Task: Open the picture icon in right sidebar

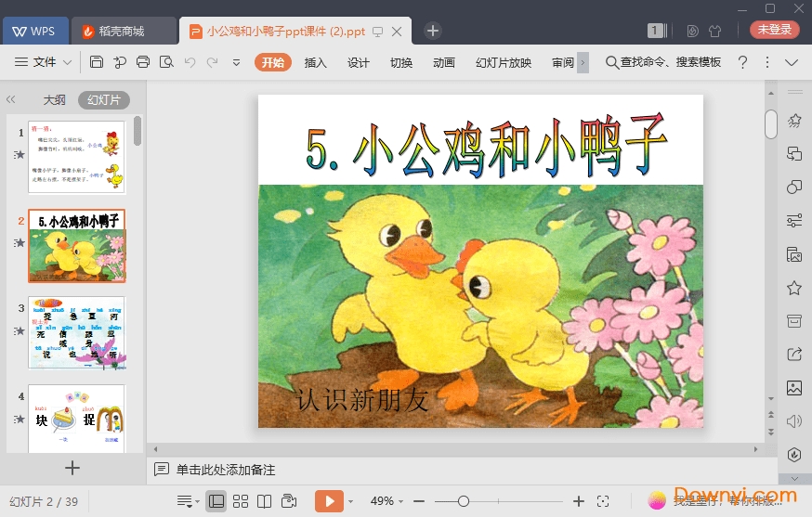Action: click(793, 388)
